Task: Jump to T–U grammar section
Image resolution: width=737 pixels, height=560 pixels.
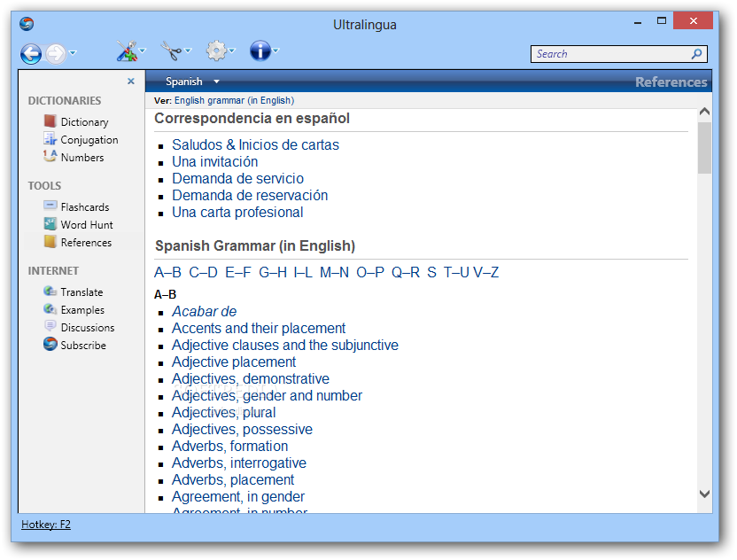Action: (x=456, y=272)
